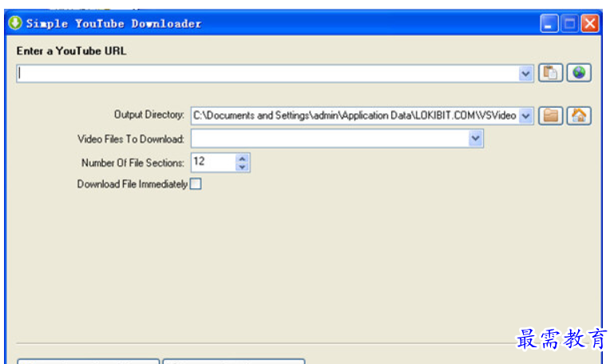Image resolution: width=614 pixels, height=364 pixels.
Task: Expand the YouTube URL history dropdown
Action: click(525, 73)
